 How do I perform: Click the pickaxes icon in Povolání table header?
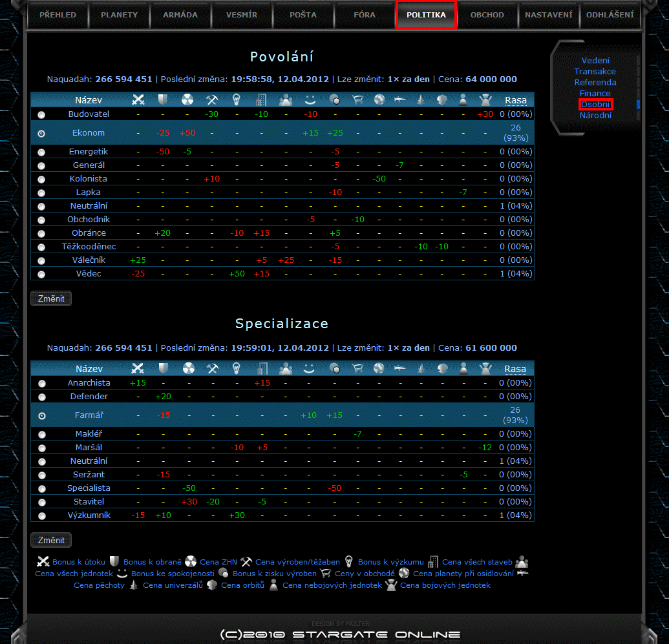tap(211, 100)
